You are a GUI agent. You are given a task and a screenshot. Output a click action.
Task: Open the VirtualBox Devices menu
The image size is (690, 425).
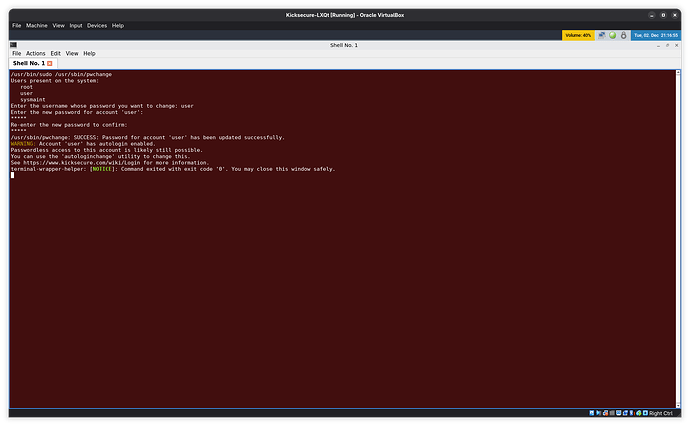[x=97, y=25]
